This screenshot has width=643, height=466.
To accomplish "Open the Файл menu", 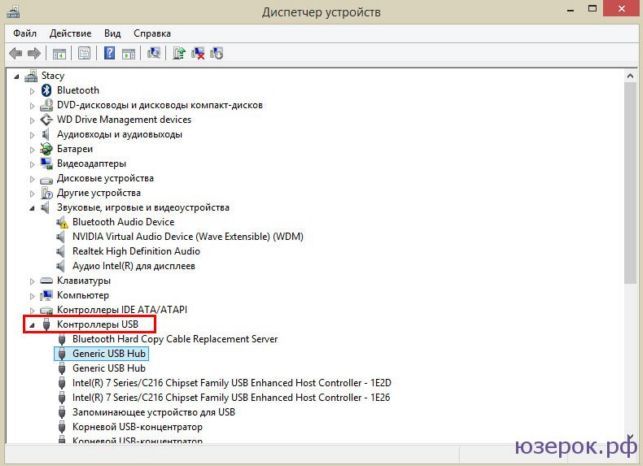I will [25, 33].
